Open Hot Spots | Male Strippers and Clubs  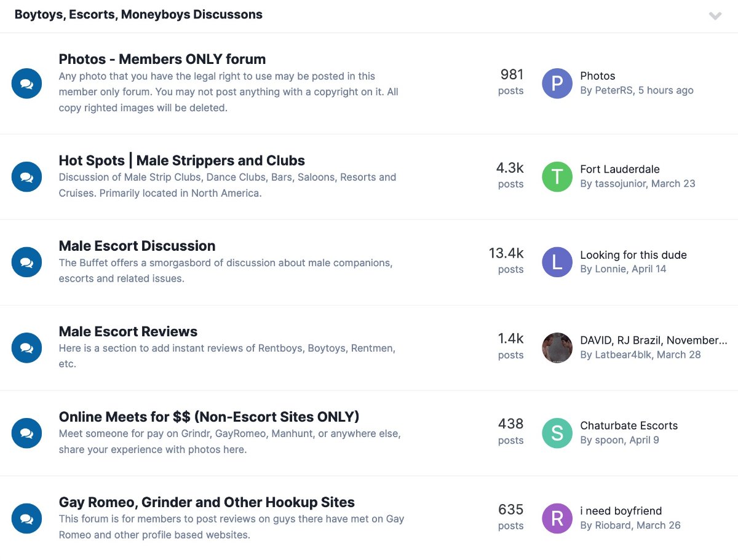point(182,161)
